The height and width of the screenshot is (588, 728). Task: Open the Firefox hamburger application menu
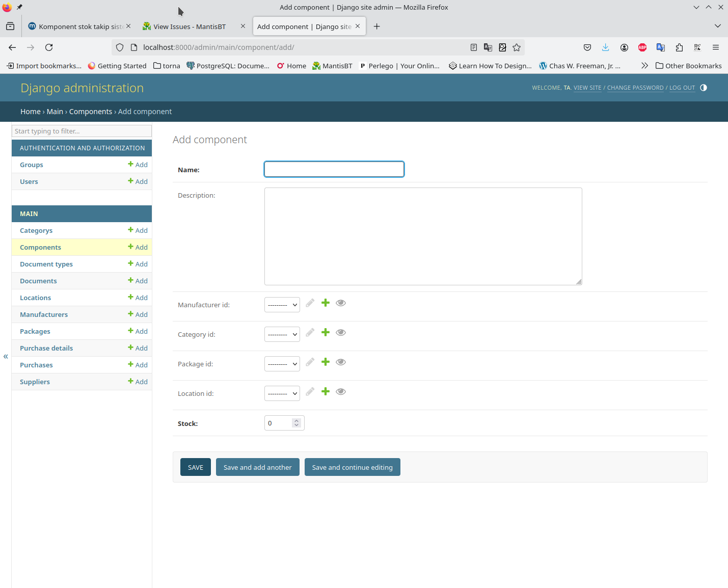716,47
